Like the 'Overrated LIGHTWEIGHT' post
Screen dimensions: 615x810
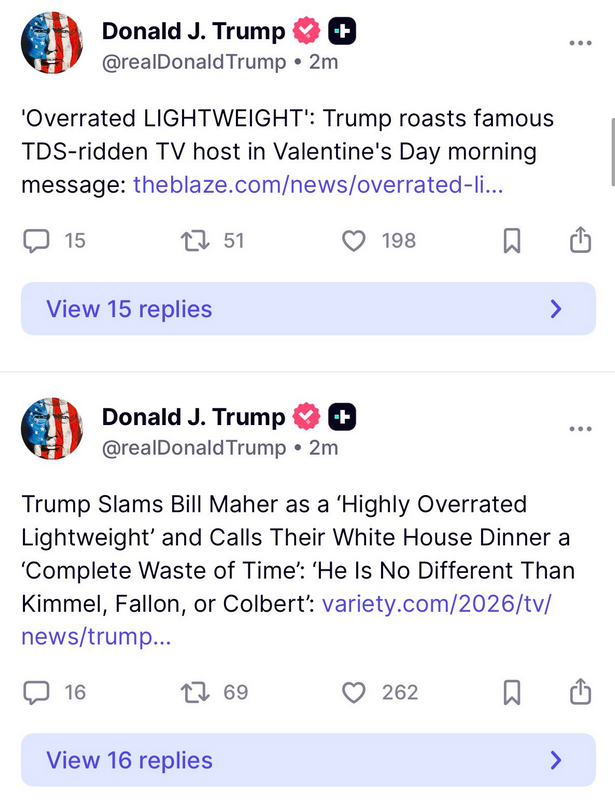[354, 241]
